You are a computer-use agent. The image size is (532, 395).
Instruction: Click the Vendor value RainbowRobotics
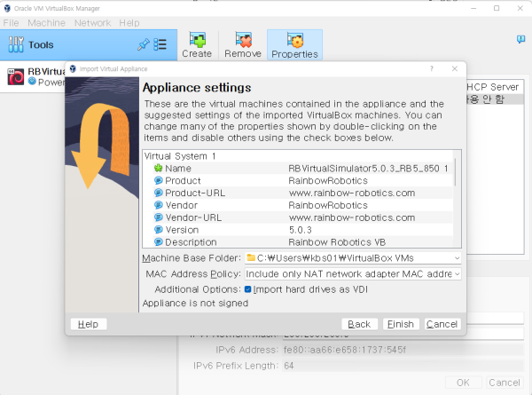(328, 205)
